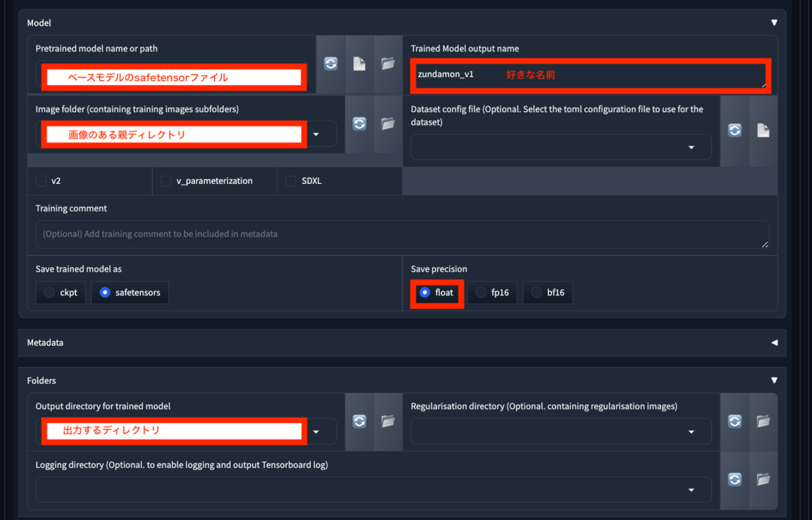Screen dimensions: 812x520
Task: Open the Image folder dropdown arrow
Action: (316, 135)
